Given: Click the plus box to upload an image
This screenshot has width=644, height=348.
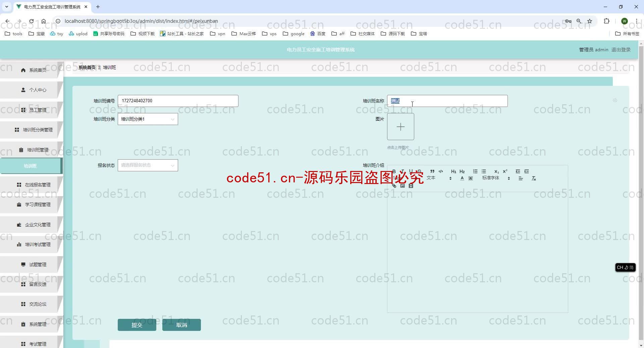Looking at the screenshot, I should click(400, 127).
